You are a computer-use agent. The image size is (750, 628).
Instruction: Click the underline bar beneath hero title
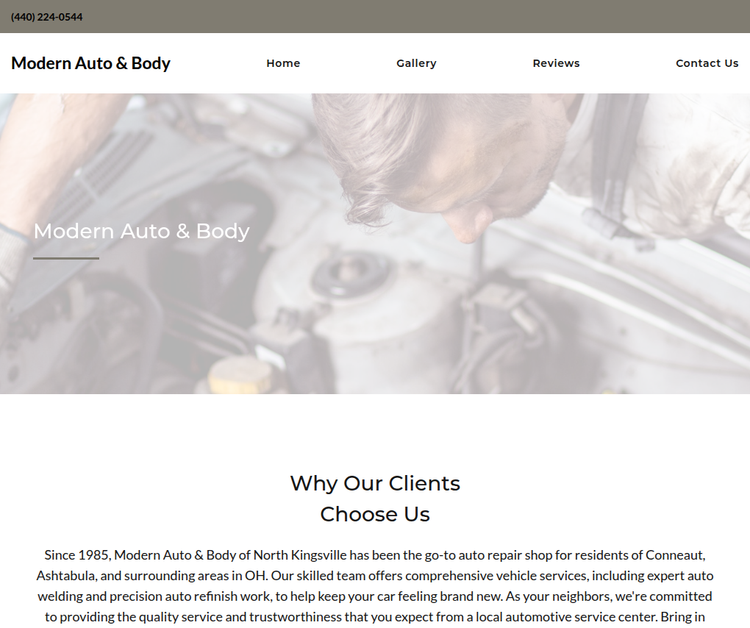[66, 258]
